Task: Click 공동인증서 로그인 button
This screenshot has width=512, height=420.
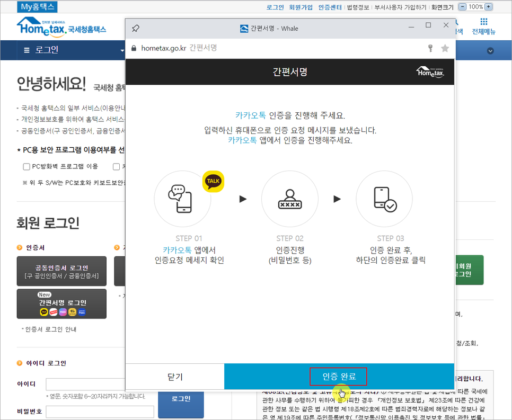Action: 61,271
